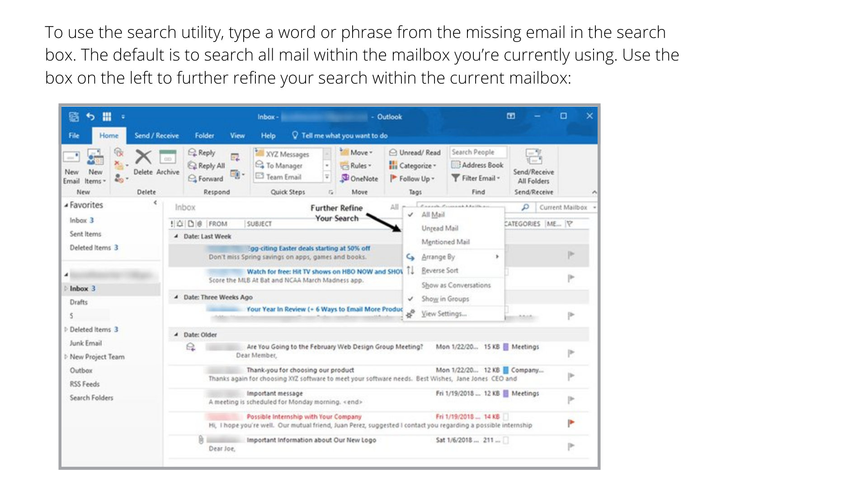
Task: Open the Junk Email folder
Action: (x=85, y=343)
